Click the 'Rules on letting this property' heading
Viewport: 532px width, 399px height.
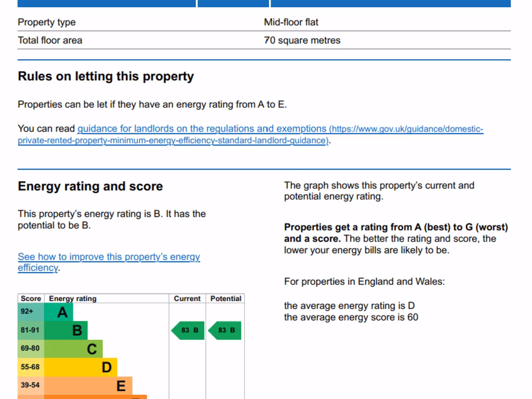105,76
